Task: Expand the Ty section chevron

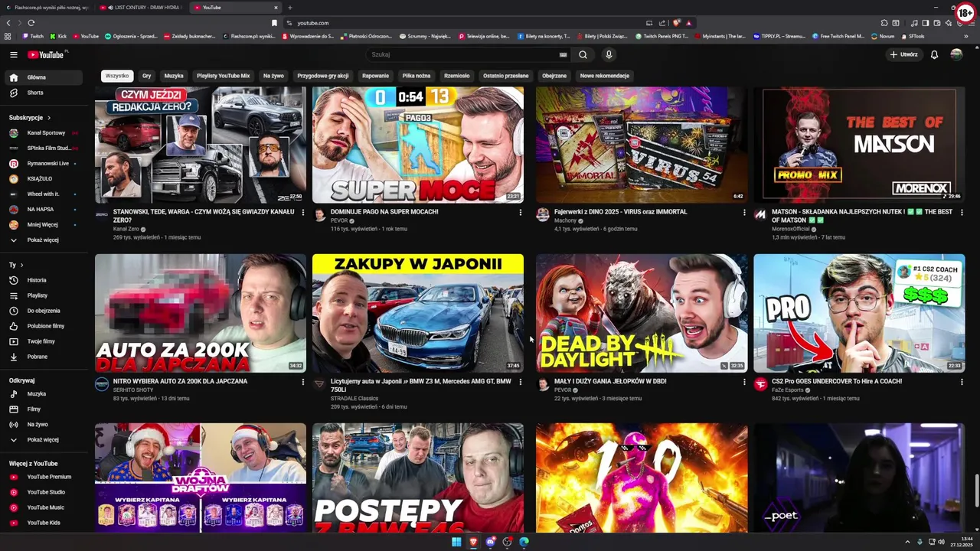Action: pyautogui.click(x=21, y=265)
